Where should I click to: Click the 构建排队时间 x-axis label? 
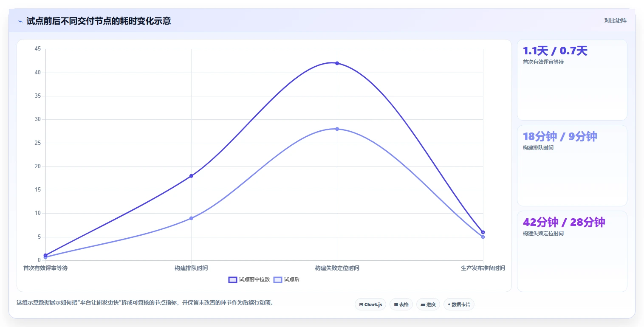coord(191,268)
